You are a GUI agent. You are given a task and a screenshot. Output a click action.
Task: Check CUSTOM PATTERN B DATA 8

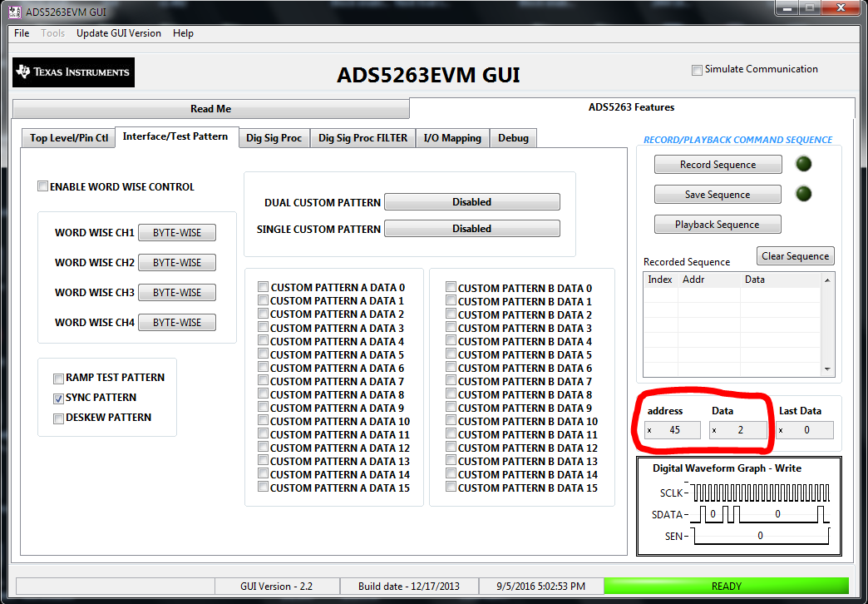(451, 394)
